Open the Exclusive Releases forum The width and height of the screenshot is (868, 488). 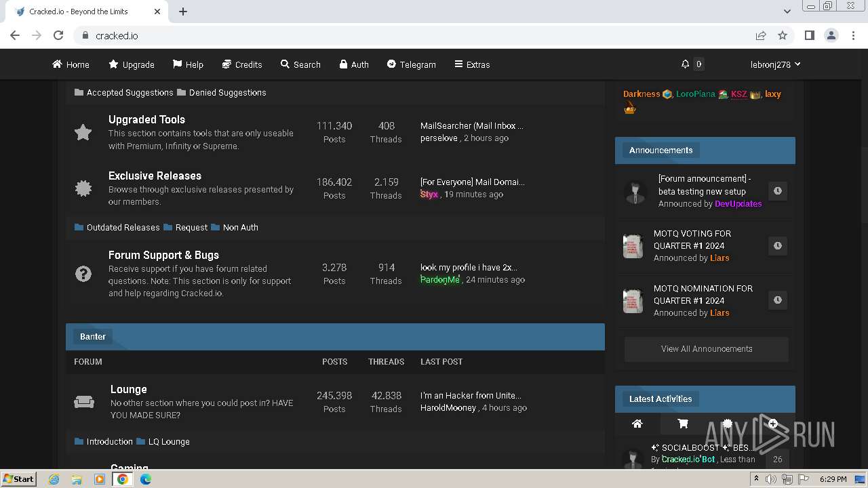[155, 176]
